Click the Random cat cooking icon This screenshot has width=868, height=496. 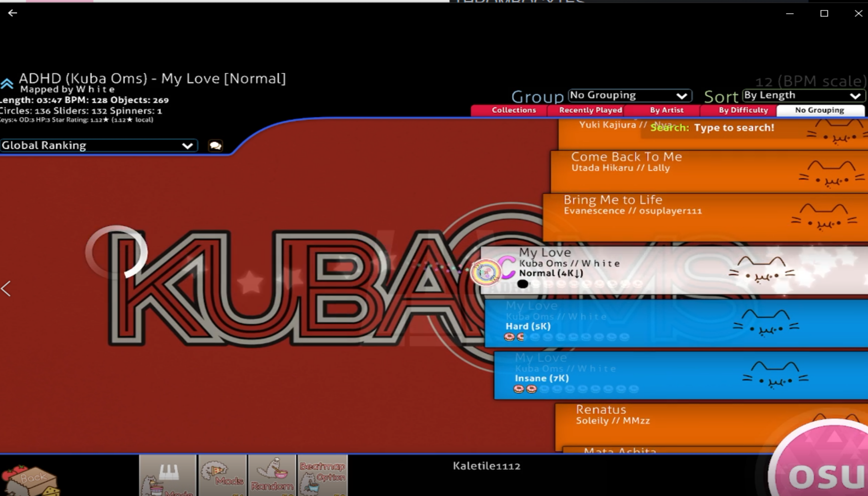pos(272,476)
